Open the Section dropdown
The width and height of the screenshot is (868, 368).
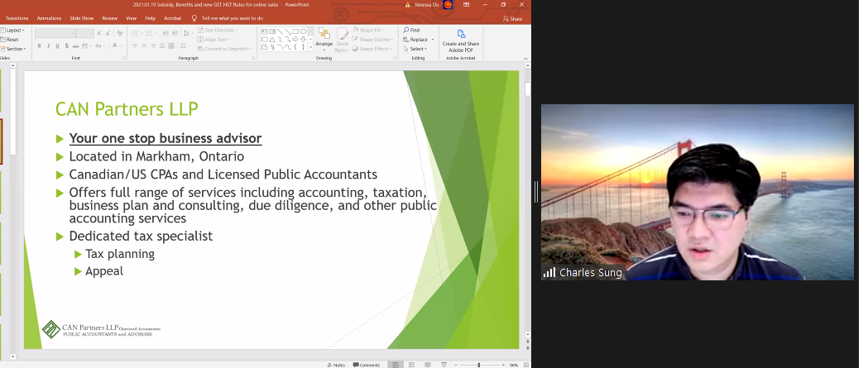coord(13,49)
